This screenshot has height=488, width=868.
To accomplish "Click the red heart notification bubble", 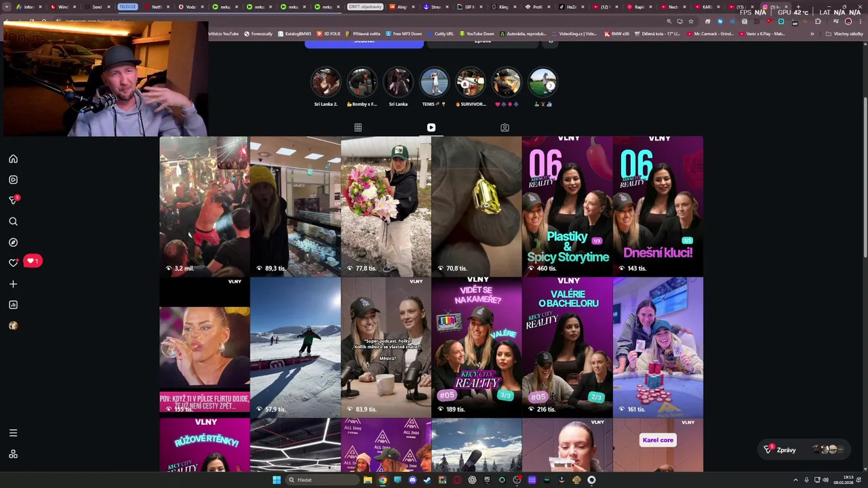I will coord(33,261).
